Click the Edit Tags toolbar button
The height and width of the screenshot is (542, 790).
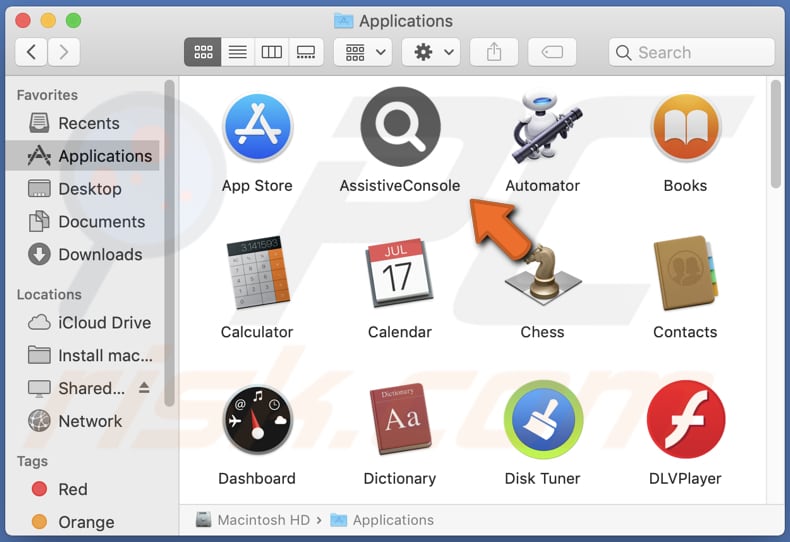click(x=552, y=52)
